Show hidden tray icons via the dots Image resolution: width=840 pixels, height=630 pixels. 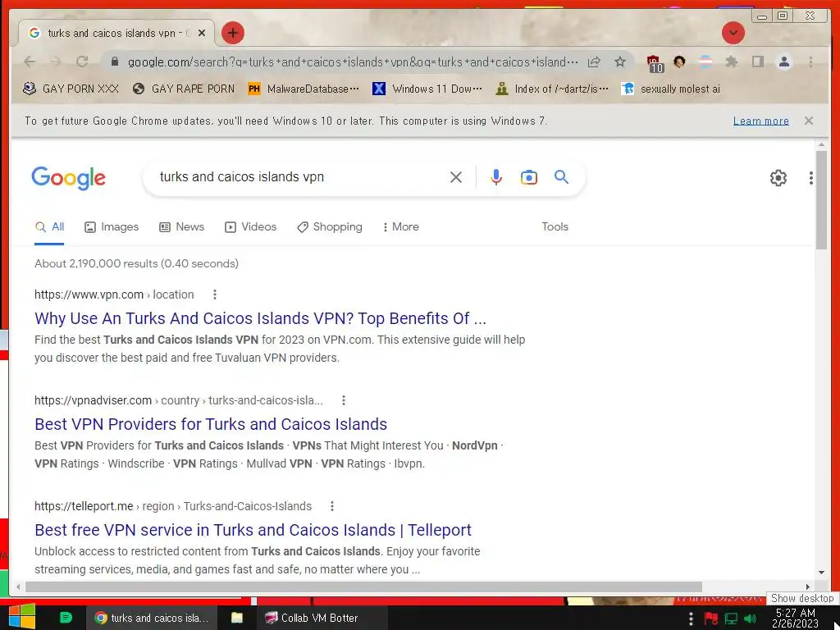click(691, 619)
